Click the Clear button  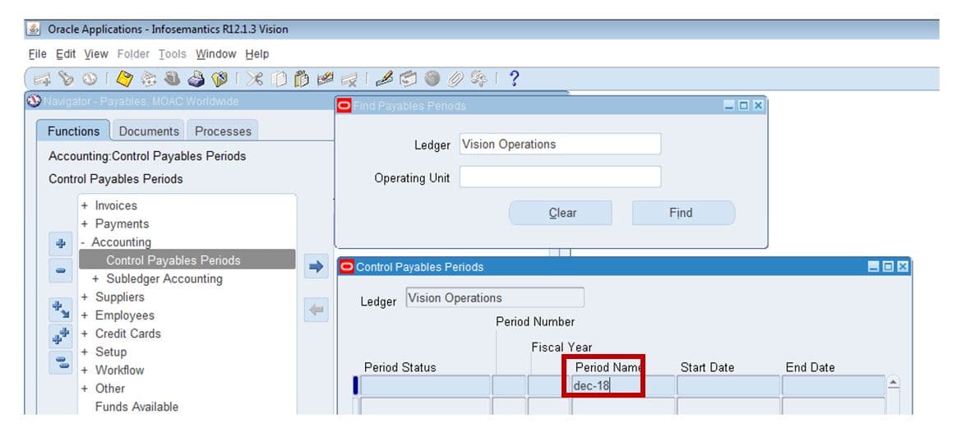click(561, 213)
